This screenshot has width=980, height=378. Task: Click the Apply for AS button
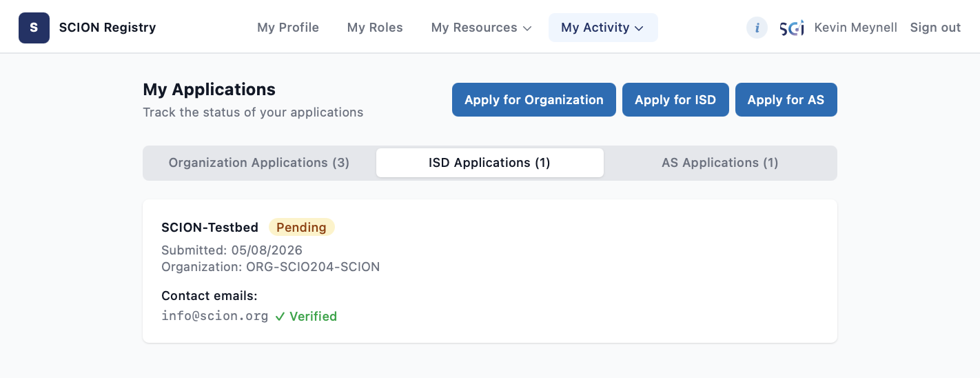click(x=786, y=100)
